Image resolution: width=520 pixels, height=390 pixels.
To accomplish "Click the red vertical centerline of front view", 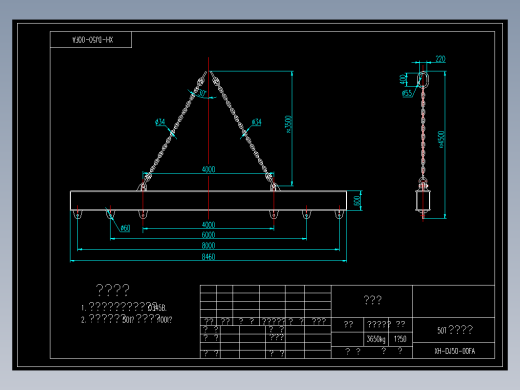I will (209, 138).
